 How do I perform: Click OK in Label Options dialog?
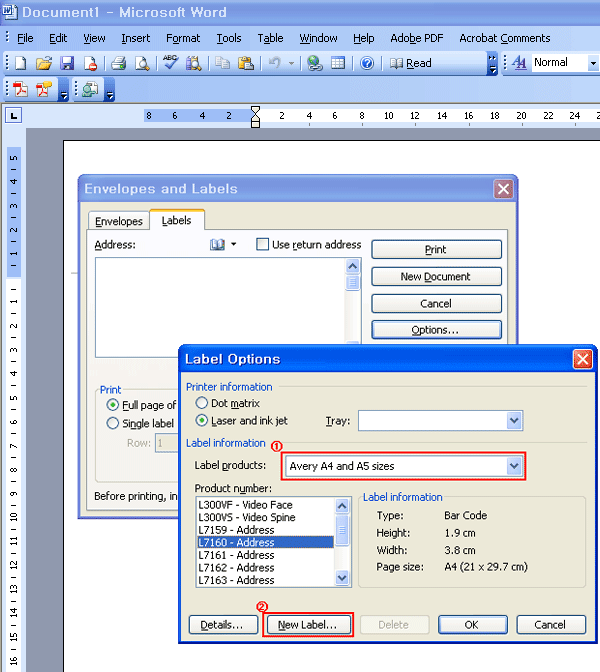472,625
